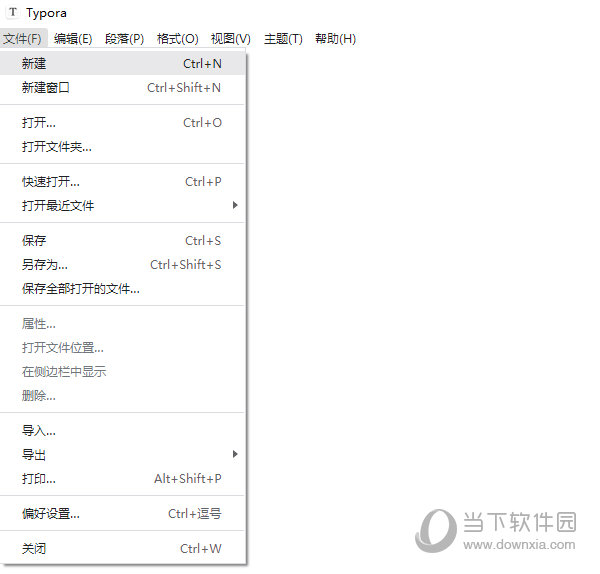Open the 帮助(H) menu
Viewport: 600px width, 574px height.
click(x=336, y=39)
